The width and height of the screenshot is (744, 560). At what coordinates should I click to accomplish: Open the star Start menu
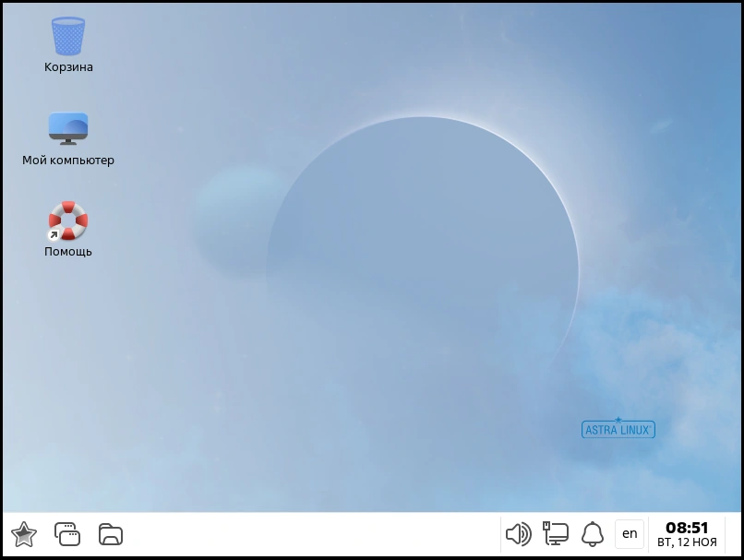[x=24, y=534]
